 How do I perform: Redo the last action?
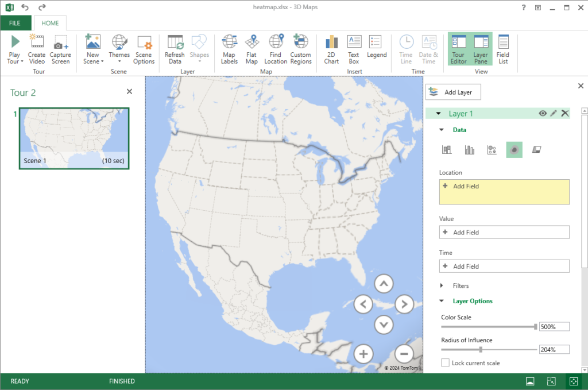tap(42, 7)
